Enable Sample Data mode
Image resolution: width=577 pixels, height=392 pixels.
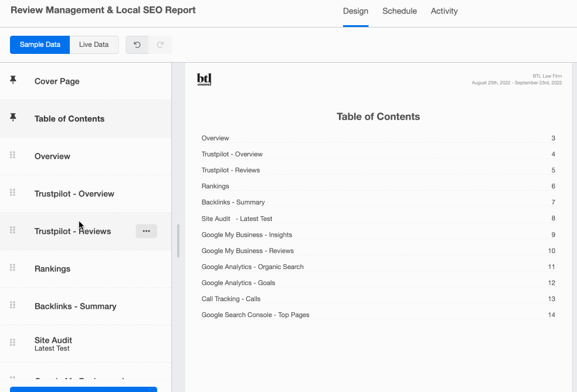39,45
